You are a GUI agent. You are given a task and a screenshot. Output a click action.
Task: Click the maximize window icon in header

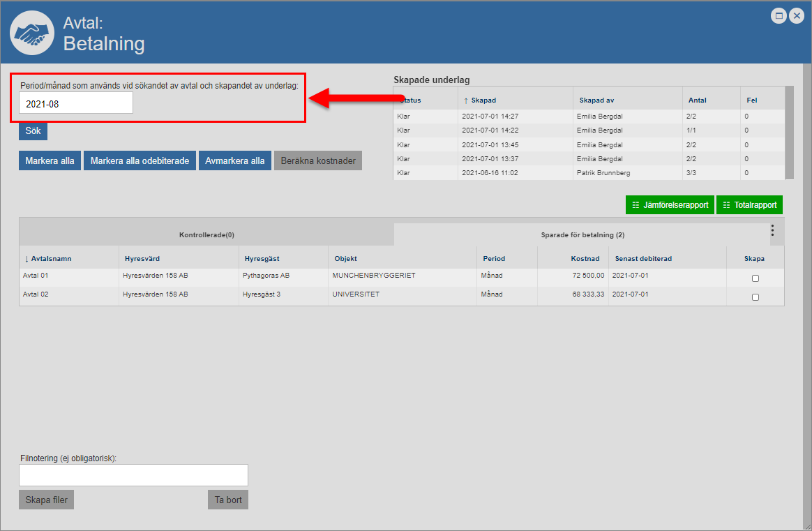point(779,15)
